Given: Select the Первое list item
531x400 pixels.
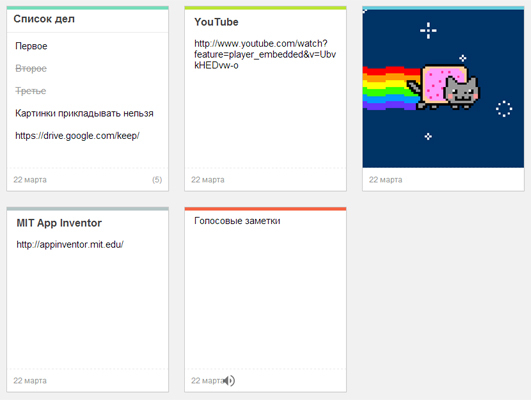Looking at the screenshot, I should click(x=31, y=46).
